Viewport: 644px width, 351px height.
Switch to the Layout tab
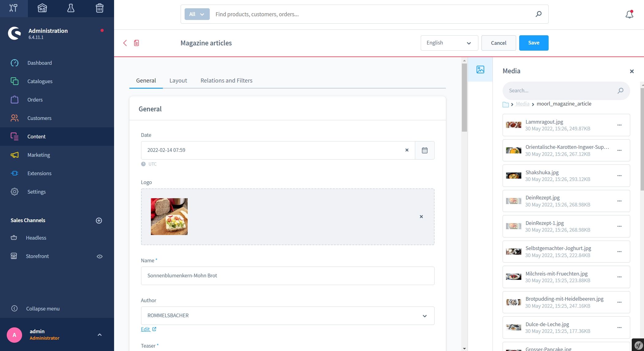point(178,81)
